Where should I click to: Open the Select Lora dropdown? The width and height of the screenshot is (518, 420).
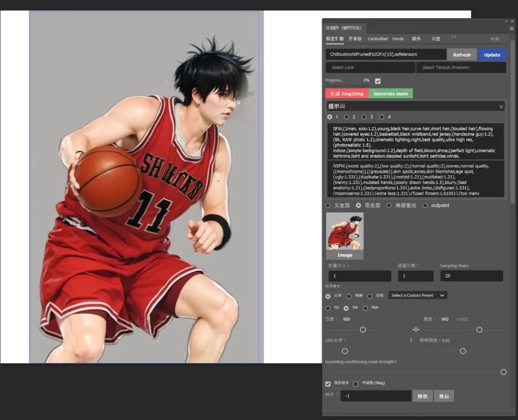point(370,67)
